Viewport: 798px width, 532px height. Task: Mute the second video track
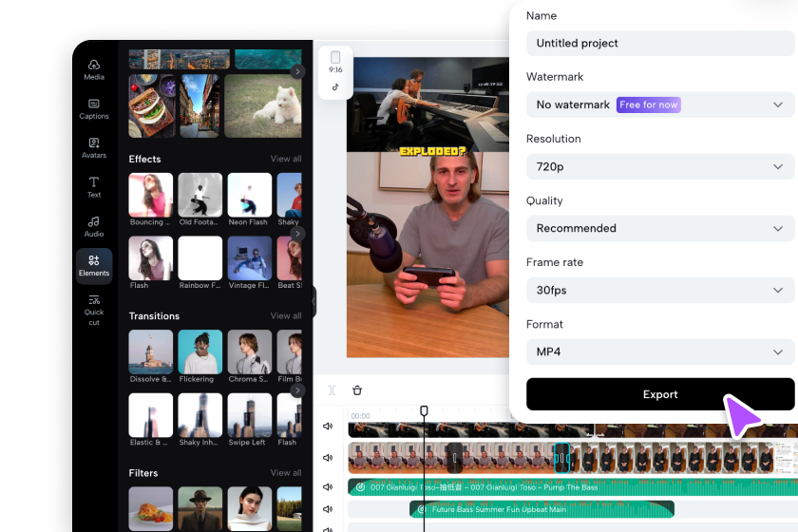tap(328, 458)
